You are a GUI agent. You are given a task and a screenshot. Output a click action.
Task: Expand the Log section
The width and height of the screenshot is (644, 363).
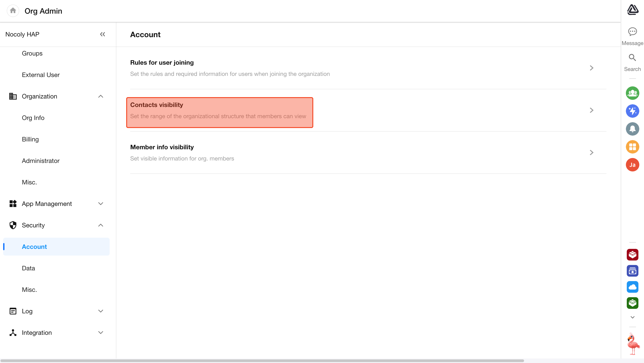coord(100,311)
